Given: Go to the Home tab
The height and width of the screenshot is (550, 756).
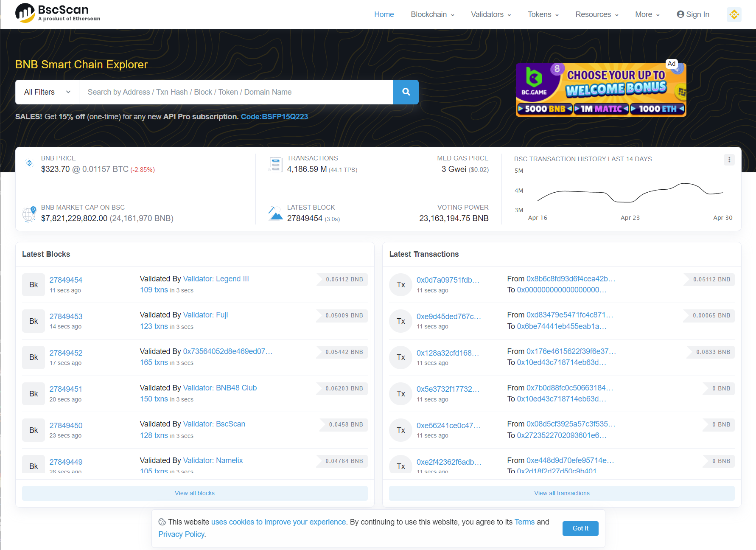Looking at the screenshot, I should [x=384, y=14].
